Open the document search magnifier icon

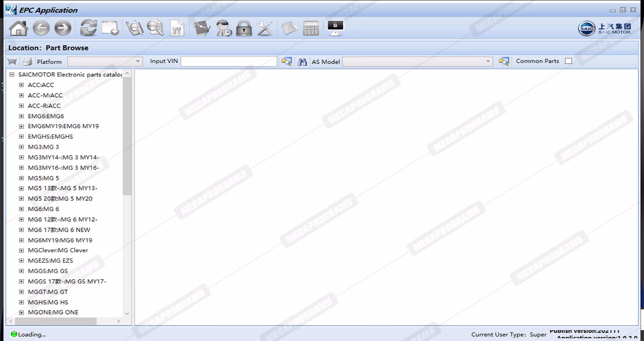[x=155, y=28]
